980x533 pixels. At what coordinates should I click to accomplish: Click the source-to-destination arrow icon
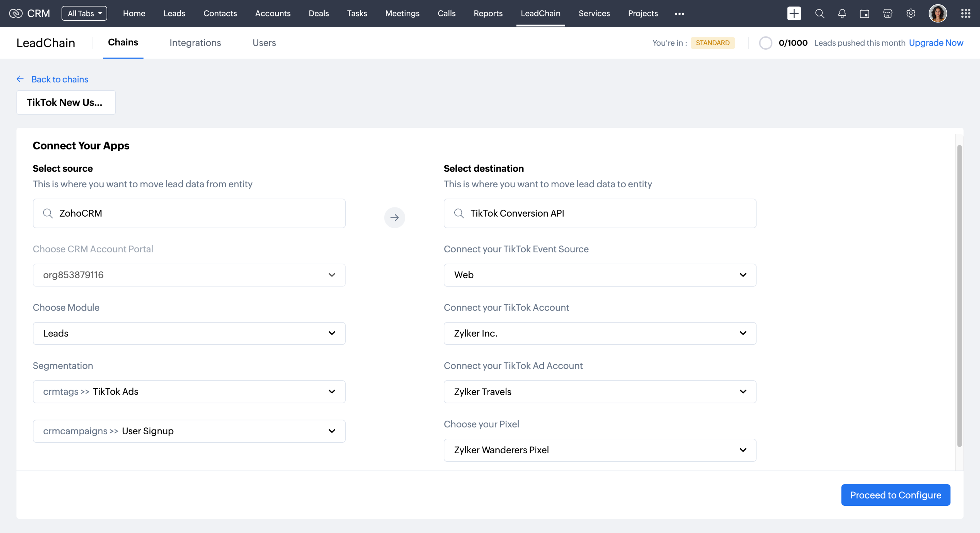pyautogui.click(x=394, y=218)
